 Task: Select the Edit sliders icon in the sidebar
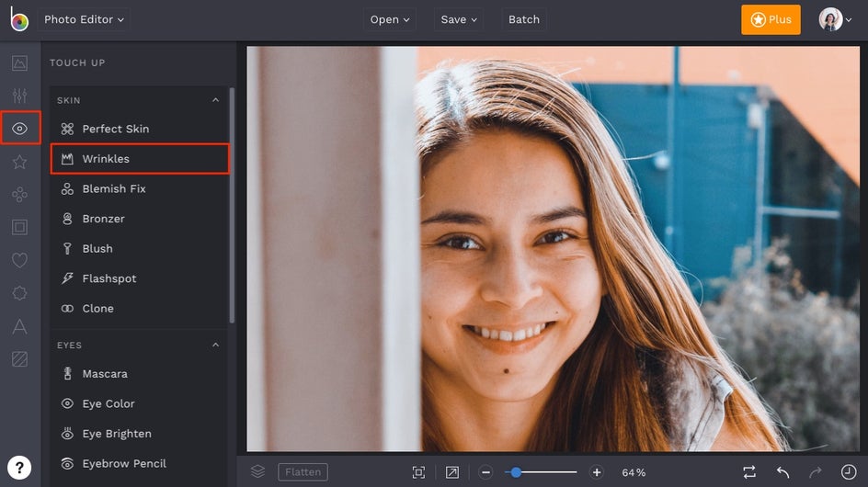coord(19,96)
